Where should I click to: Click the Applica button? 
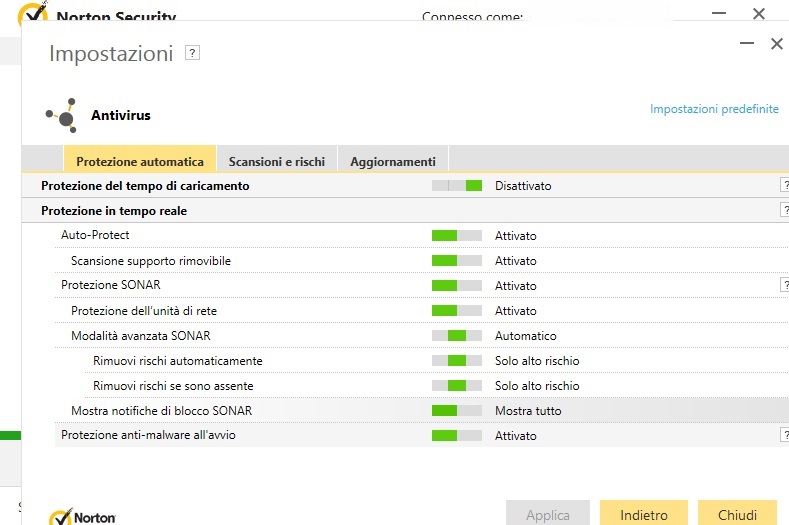pos(547,514)
